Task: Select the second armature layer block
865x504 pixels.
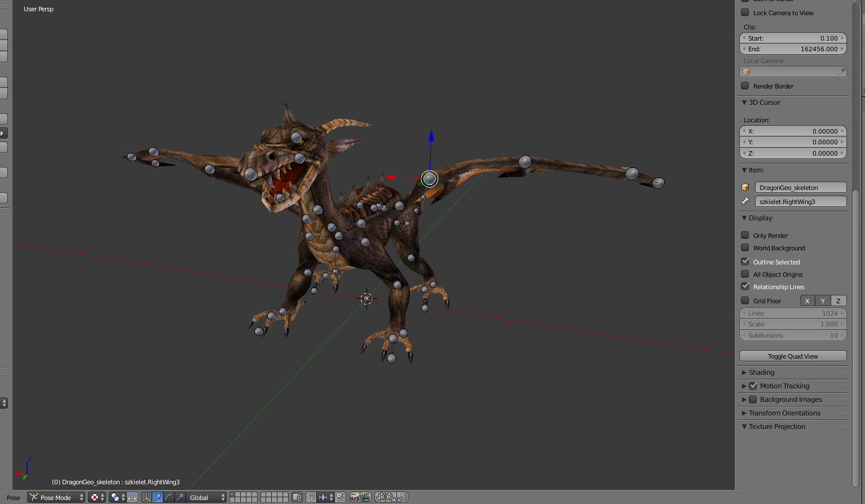Action: [x=275, y=497]
